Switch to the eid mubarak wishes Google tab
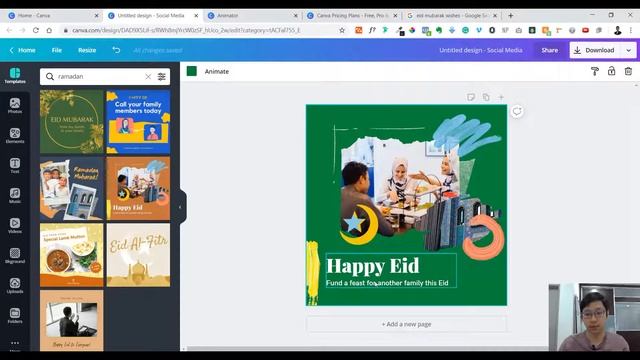The image size is (640, 360). pos(451,16)
